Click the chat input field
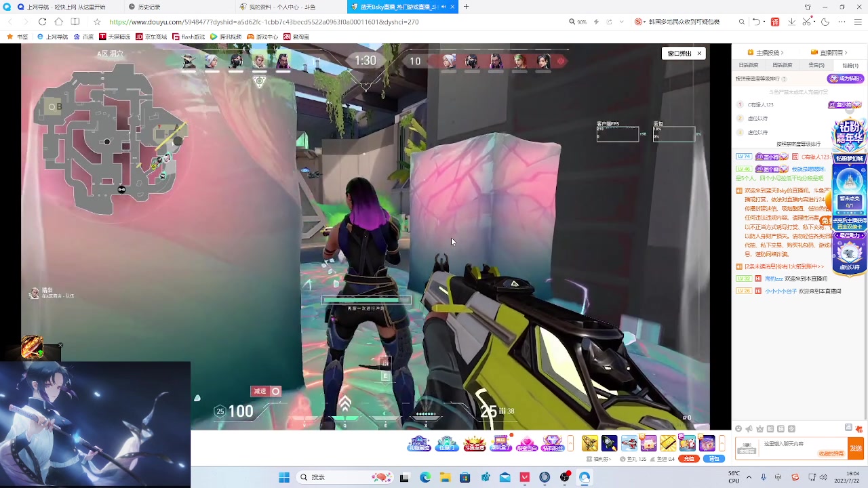The image size is (868, 488). [803, 447]
